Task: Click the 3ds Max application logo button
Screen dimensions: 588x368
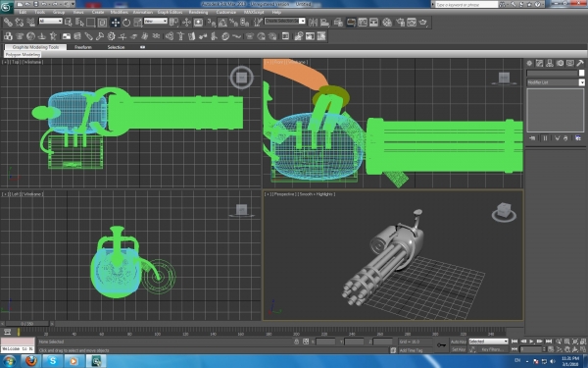Action: (x=7, y=7)
